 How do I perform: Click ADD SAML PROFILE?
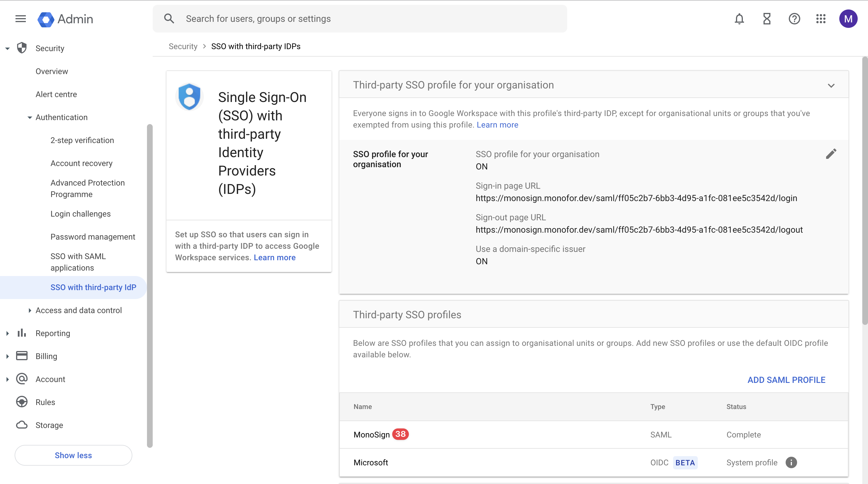click(786, 380)
